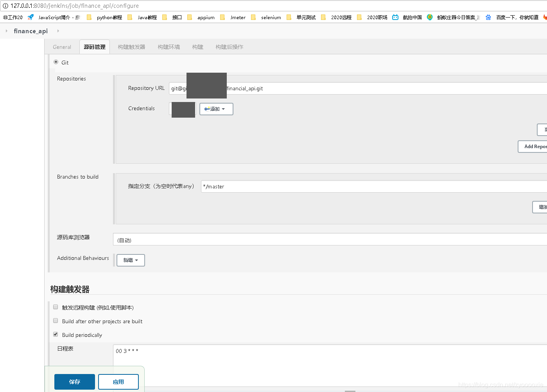Click breadcrumb arrow before finance_api
The height and width of the screenshot is (392, 547).
pos(7,31)
